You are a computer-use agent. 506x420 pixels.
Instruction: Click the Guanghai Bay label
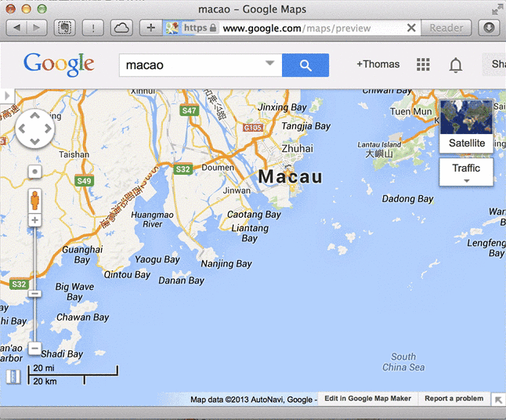click(82, 255)
